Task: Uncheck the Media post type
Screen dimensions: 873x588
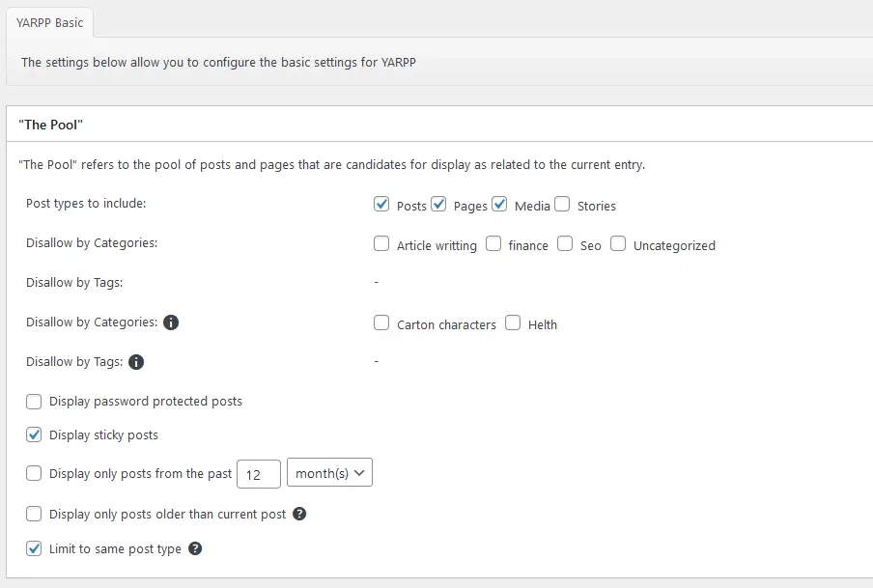Action: 499,205
